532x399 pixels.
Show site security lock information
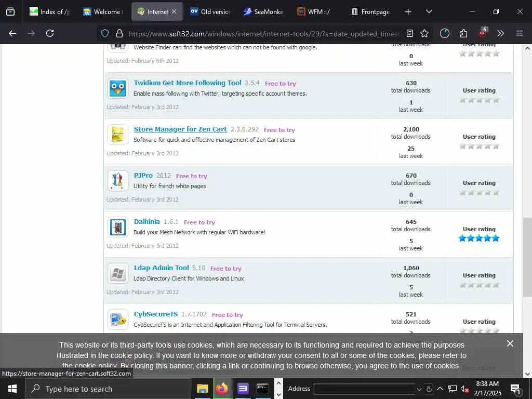point(119,33)
